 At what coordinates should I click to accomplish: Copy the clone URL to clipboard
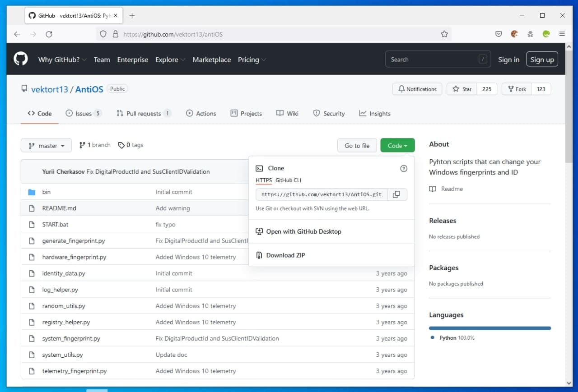[396, 194]
